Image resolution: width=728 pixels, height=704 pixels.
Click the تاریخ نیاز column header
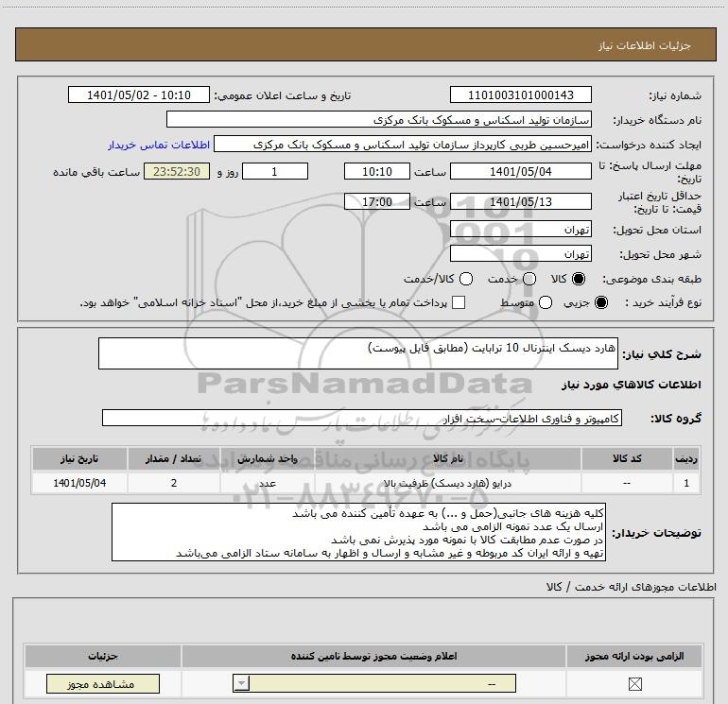click(79, 458)
